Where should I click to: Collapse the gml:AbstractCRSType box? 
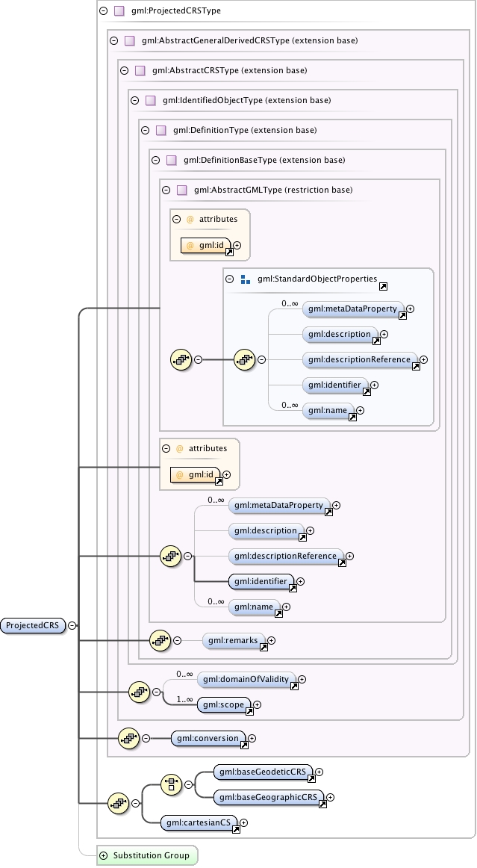pyautogui.click(x=125, y=70)
